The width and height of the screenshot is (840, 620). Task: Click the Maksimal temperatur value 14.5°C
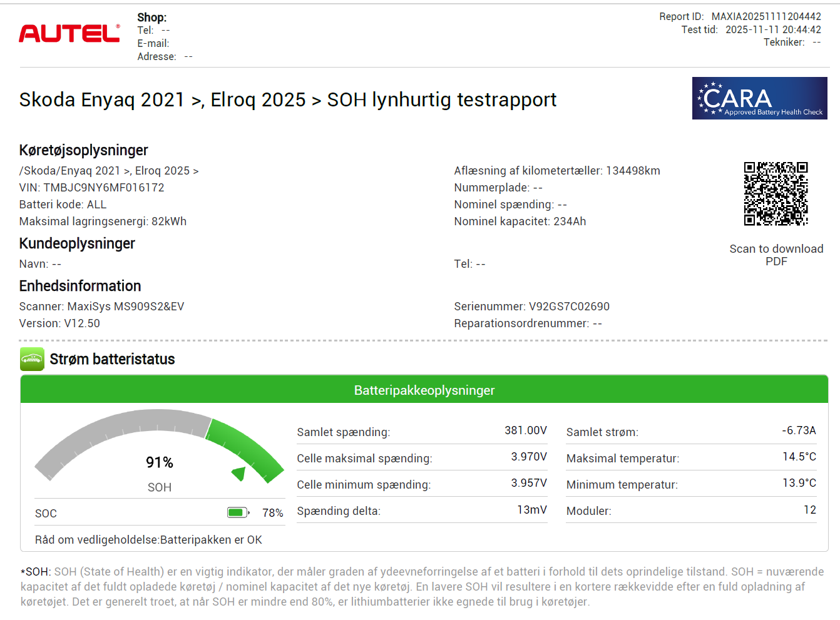click(x=799, y=457)
